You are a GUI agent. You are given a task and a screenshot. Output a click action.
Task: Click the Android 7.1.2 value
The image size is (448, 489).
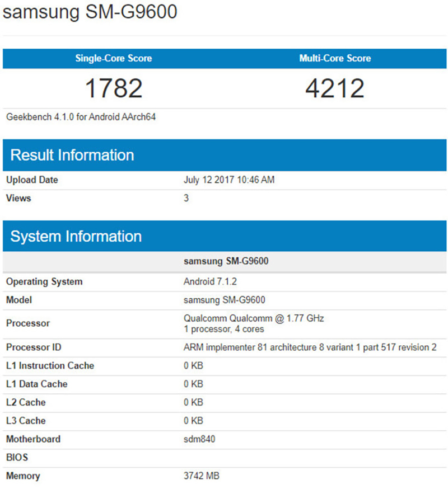tap(211, 282)
